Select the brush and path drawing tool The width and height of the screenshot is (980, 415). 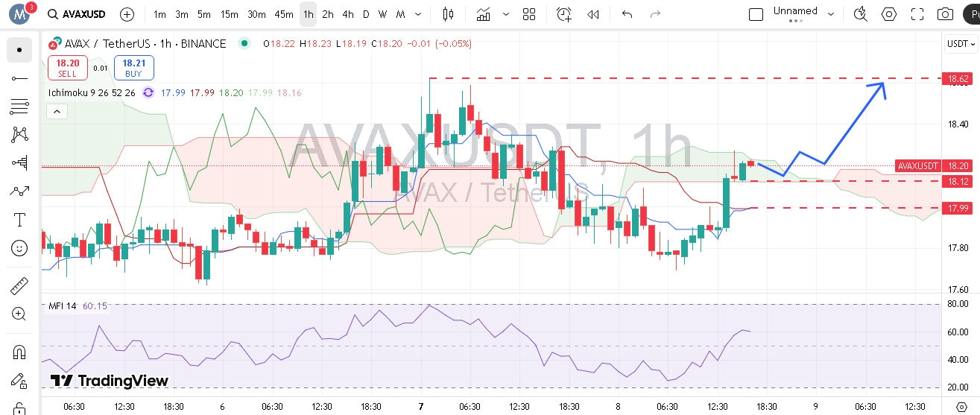tap(19, 191)
